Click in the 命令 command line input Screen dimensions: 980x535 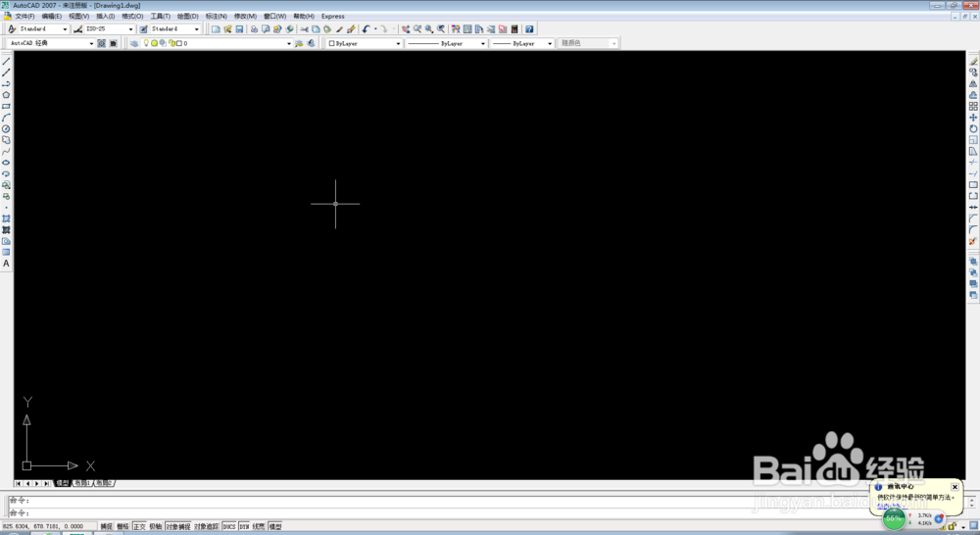click(x=487, y=512)
